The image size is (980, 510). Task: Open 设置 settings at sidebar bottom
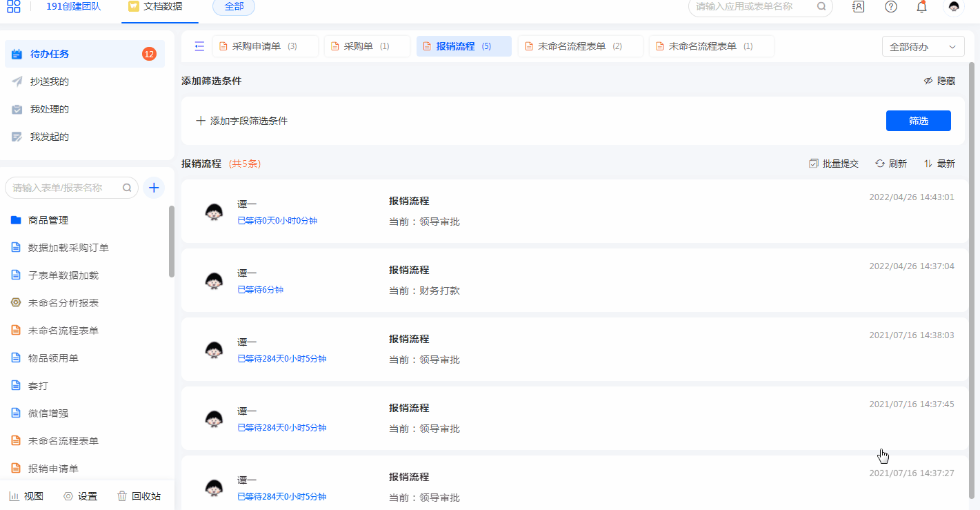80,496
